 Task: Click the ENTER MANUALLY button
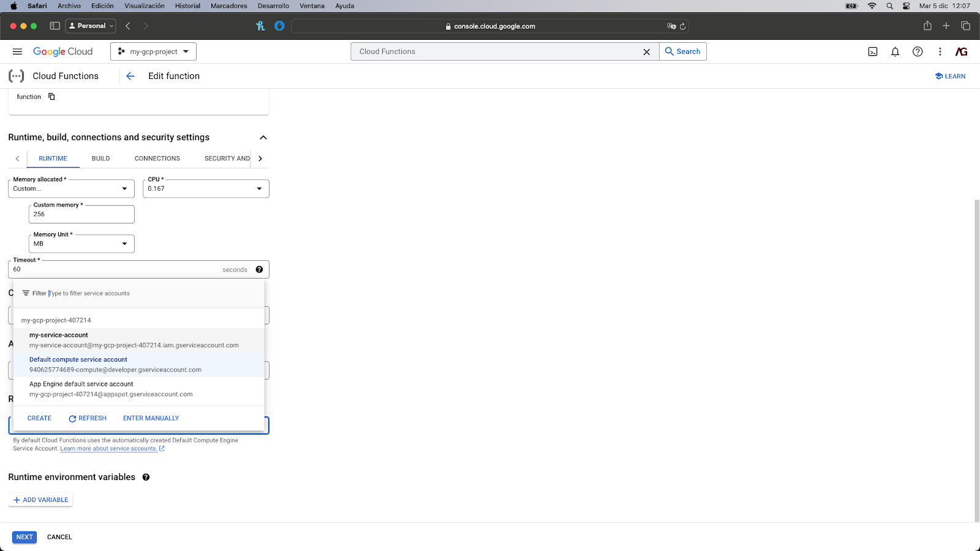coord(151,418)
